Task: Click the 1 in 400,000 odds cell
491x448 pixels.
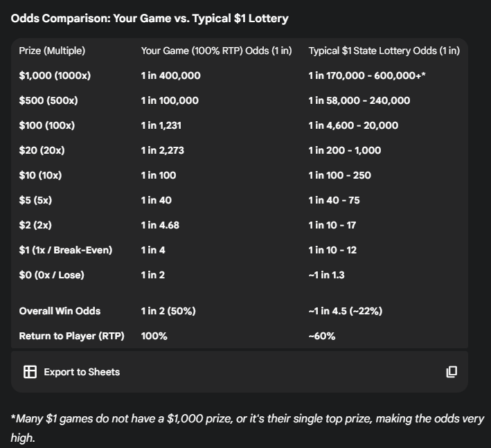Action: (170, 75)
